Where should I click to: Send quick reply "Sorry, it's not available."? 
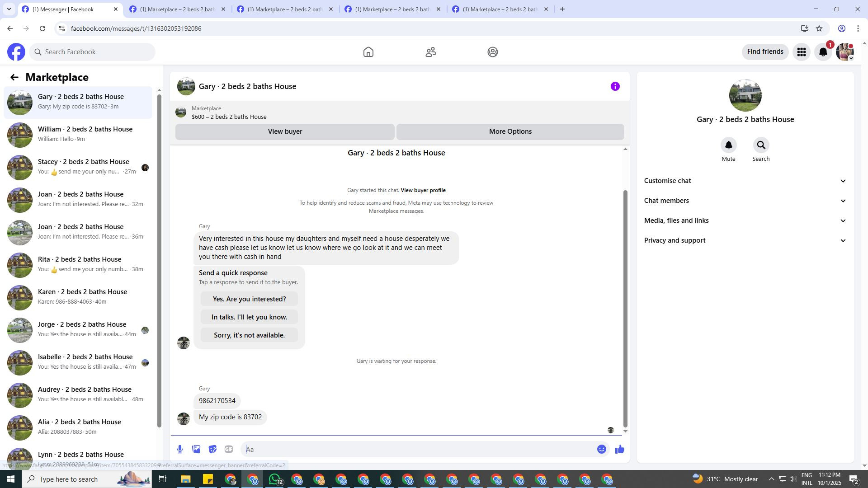point(249,335)
